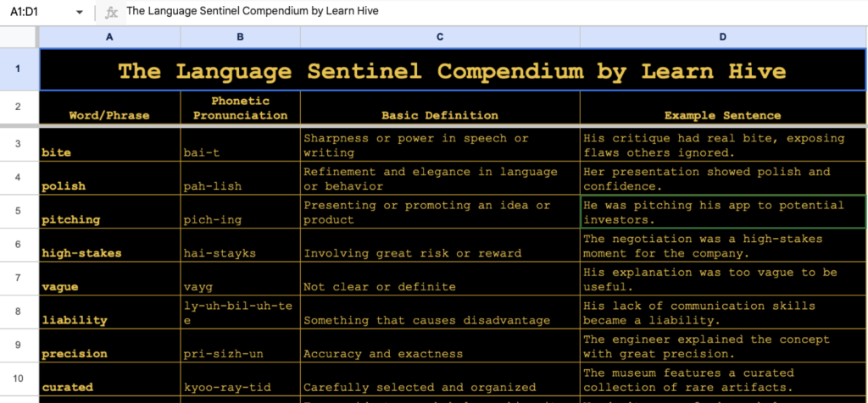
Task: Click the fx function icon
Action: pyautogui.click(x=111, y=12)
